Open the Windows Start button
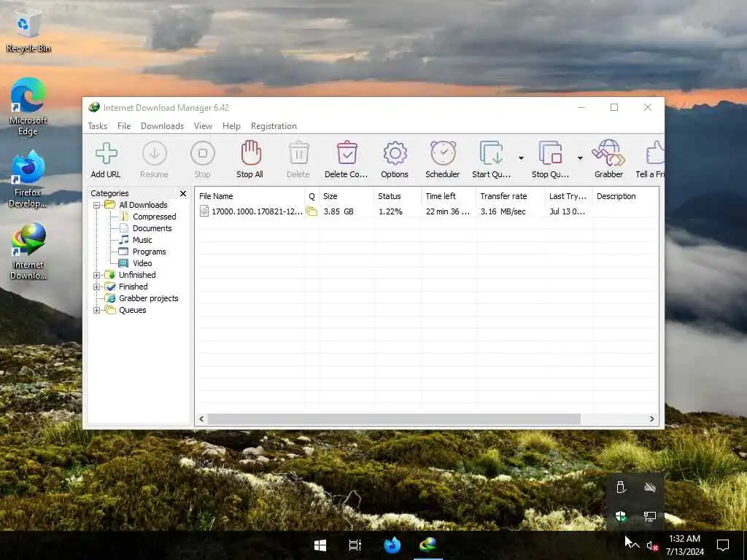The width and height of the screenshot is (747, 560). 320,545
